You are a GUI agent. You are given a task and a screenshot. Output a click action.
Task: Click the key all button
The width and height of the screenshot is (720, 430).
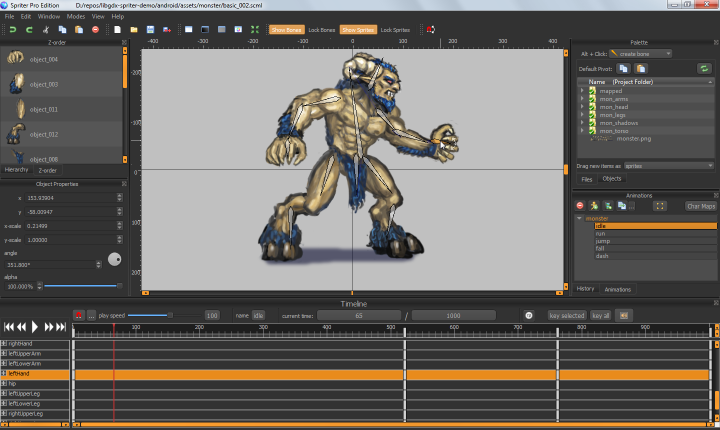click(601, 316)
